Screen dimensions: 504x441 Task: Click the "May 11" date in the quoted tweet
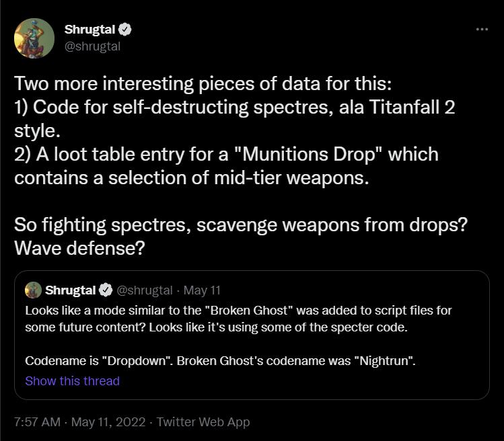click(202, 290)
